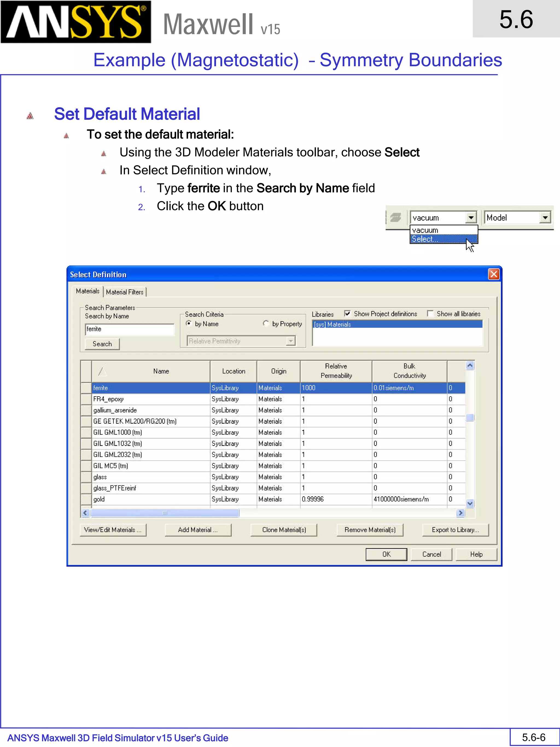Click horizontal scrollbar right arrow
The height and width of the screenshot is (747, 560).
[x=460, y=513]
